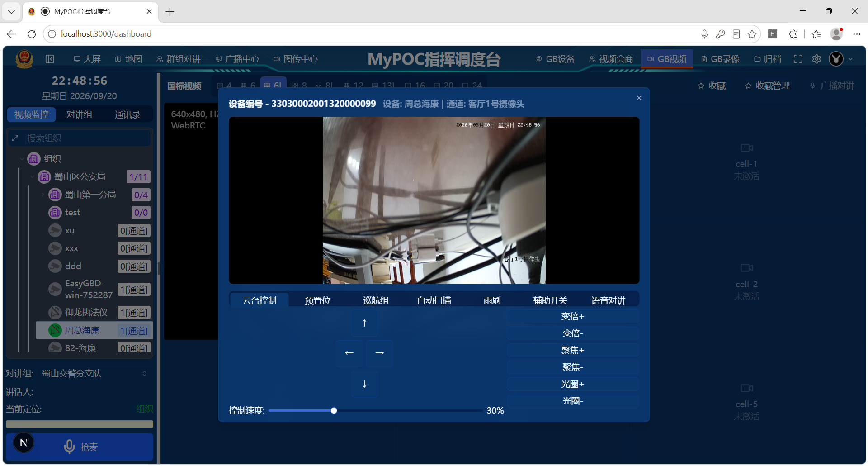Switch to the 通讯录 tab
Screen dimensions: 868x466
click(127, 114)
